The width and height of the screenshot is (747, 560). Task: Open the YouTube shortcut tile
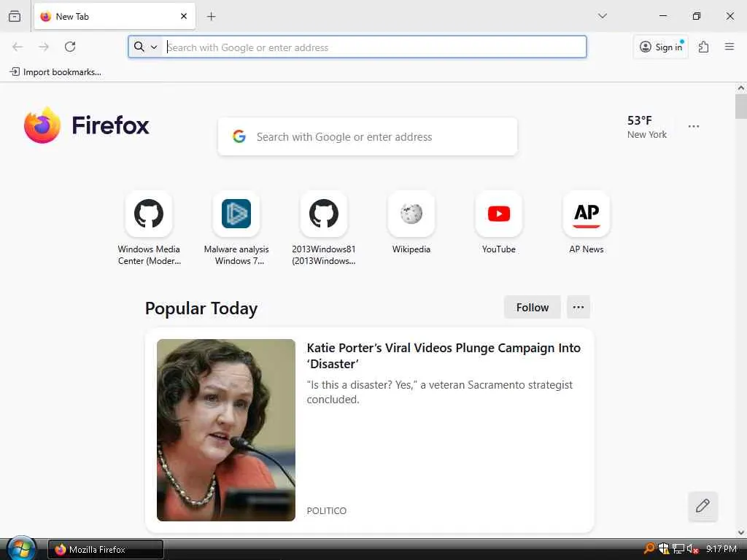click(499, 223)
